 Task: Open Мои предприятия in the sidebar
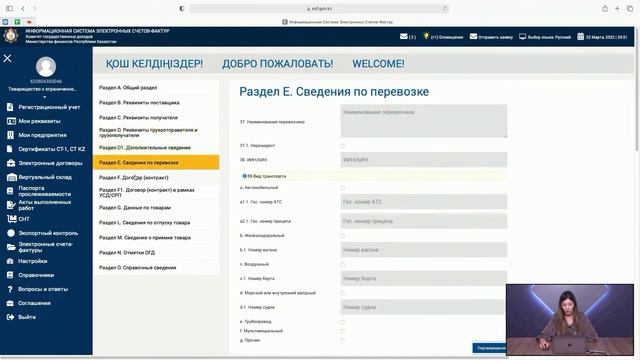pyautogui.click(x=42, y=135)
